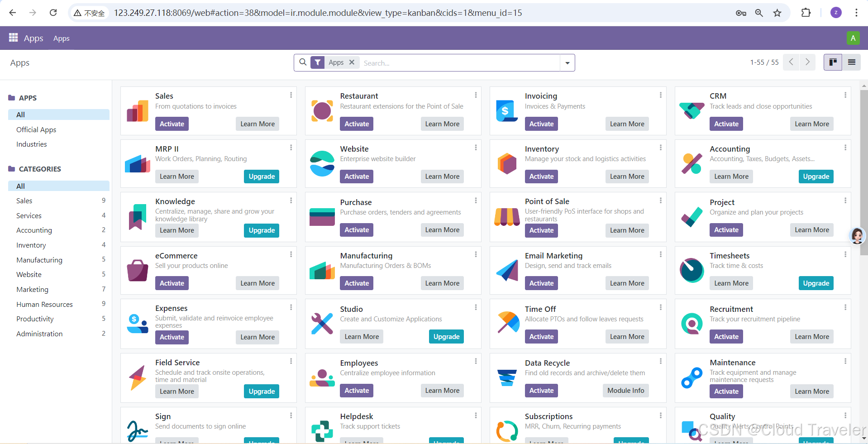Image resolution: width=868 pixels, height=444 pixels.
Task: Click in the Search input field
Action: pyautogui.click(x=460, y=63)
